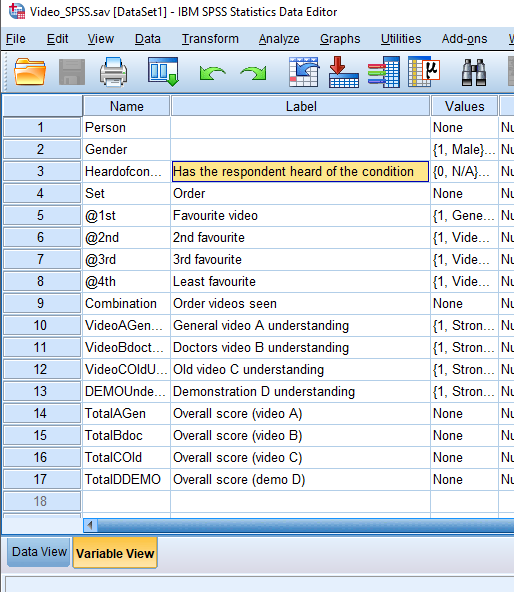Screen dimensions: 514x592
Task: Click 'Doctors video B understanding' label
Action: (x=300, y=347)
